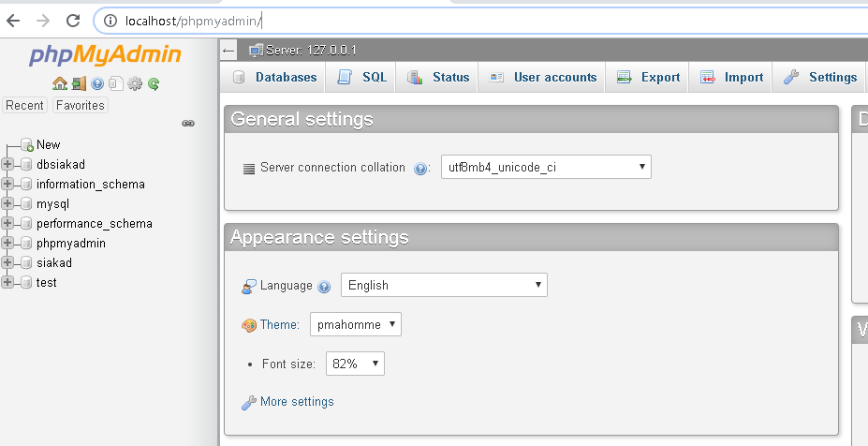Switch to the SQL tab
This screenshot has width=868, height=446.
point(360,78)
